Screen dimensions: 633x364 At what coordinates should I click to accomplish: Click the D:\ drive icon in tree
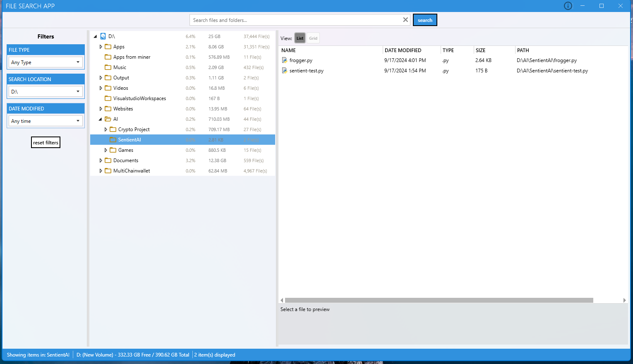click(x=103, y=36)
